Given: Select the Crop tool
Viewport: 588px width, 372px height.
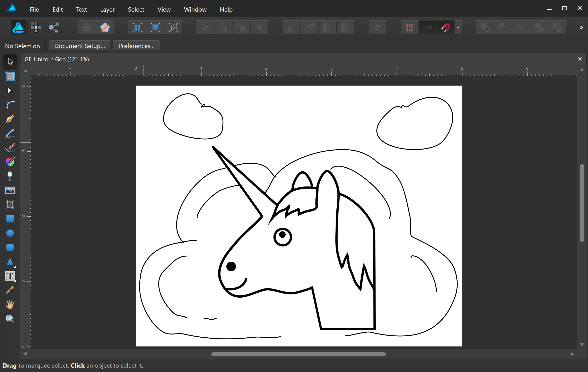Looking at the screenshot, I should (x=10, y=205).
